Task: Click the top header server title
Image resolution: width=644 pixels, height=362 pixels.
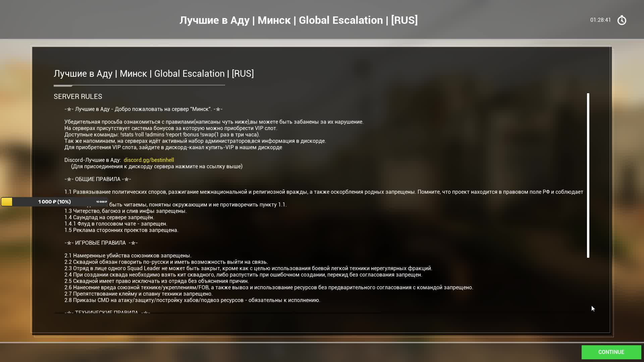Action: pos(299,20)
